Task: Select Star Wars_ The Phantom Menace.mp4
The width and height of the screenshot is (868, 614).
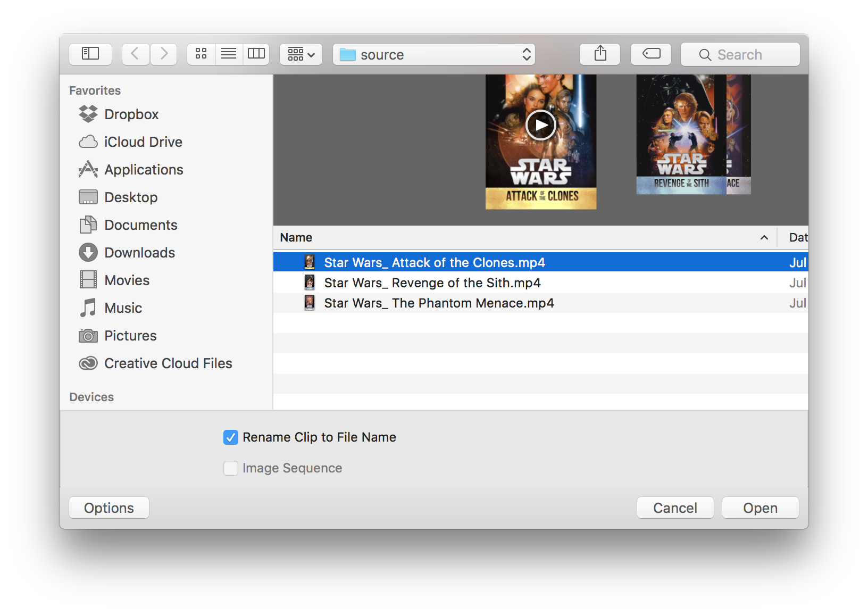Action: (541, 303)
